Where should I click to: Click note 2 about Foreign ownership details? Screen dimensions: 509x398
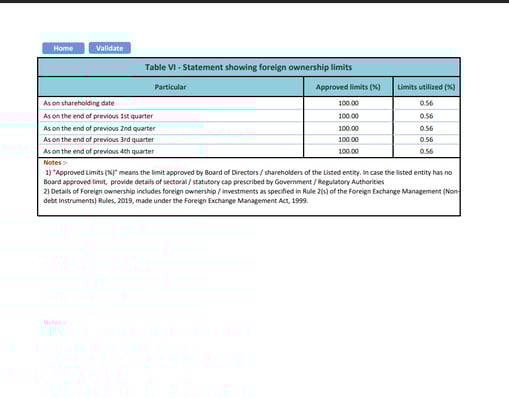(x=251, y=196)
